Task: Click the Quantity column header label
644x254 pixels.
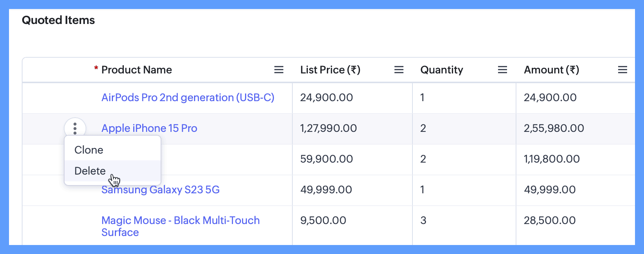Action: [x=442, y=70]
